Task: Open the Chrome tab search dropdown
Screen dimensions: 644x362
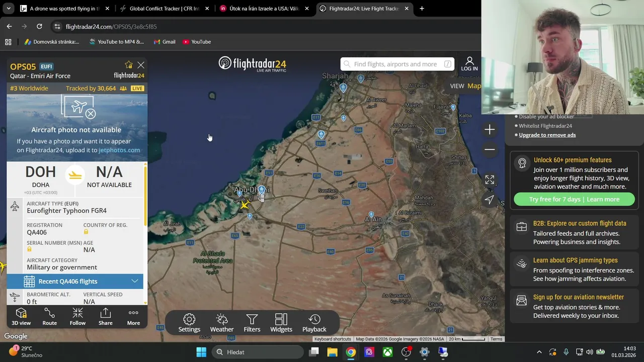Action: 9,9
